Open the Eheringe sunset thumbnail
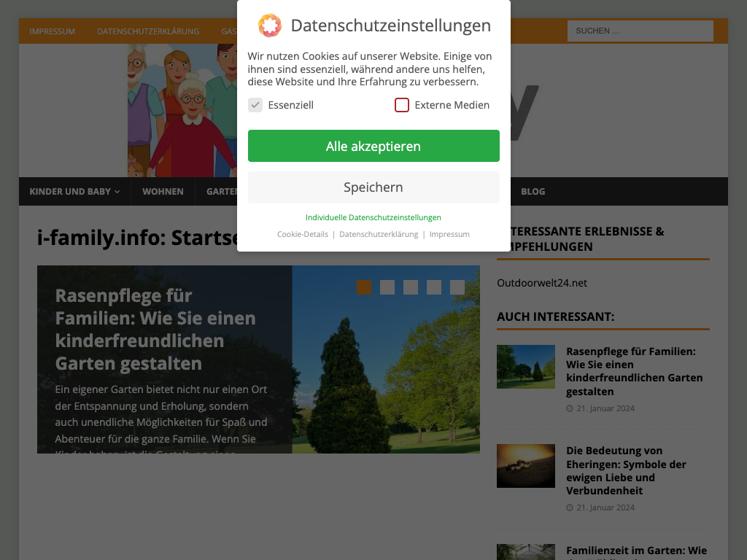Image resolution: width=747 pixels, height=560 pixels. pyautogui.click(x=526, y=466)
